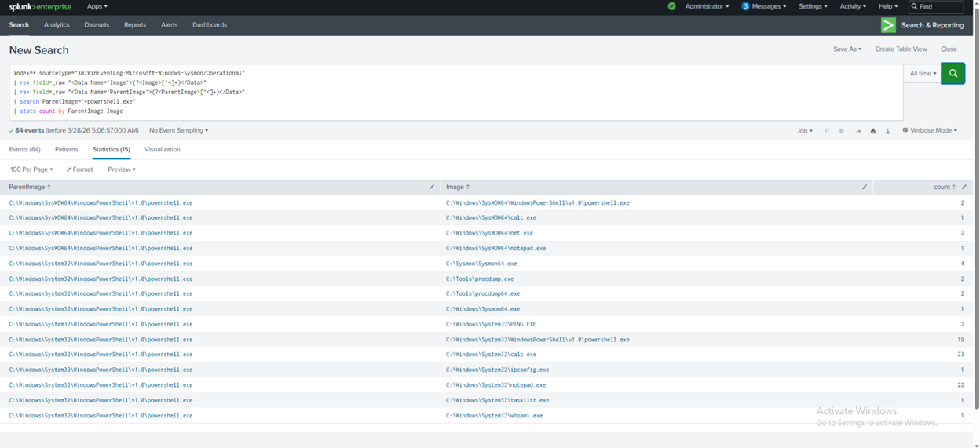This screenshot has width=980, height=448.
Task: Open the Format options
Action: [79, 169]
